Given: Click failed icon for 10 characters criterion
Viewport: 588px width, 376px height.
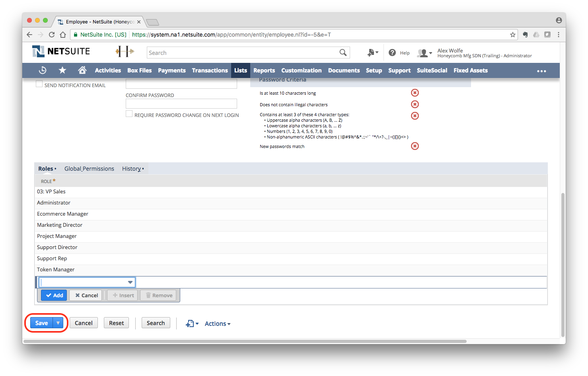Looking at the screenshot, I should click(415, 93).
